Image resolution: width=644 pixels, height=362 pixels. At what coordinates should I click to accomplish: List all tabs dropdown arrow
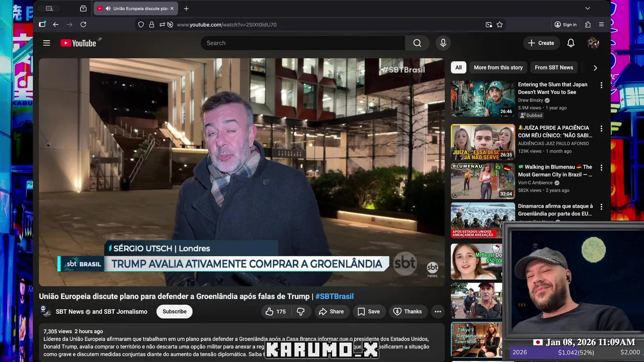pyautogui.click(x=587, y=9)
